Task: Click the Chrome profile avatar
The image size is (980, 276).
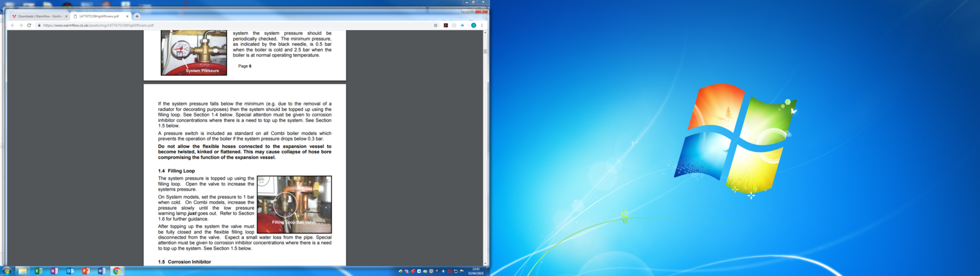Action: pyautogui.click(x=473, y=25)
